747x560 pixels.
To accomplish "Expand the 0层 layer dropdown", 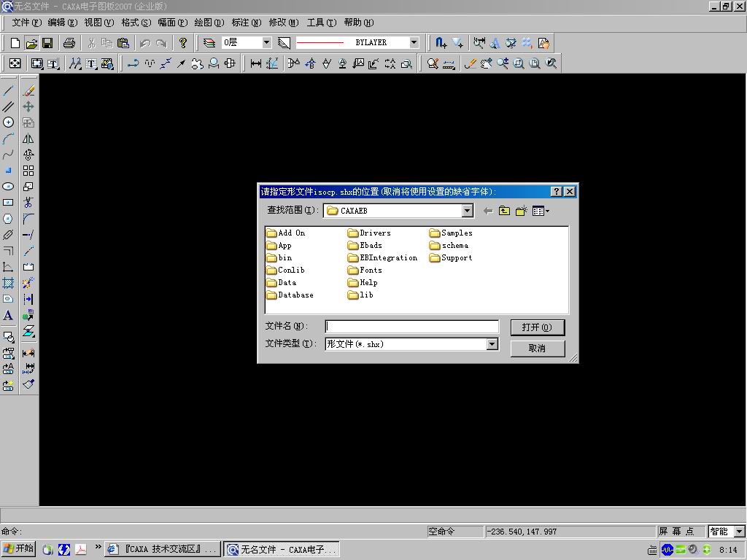I will 267,42.
